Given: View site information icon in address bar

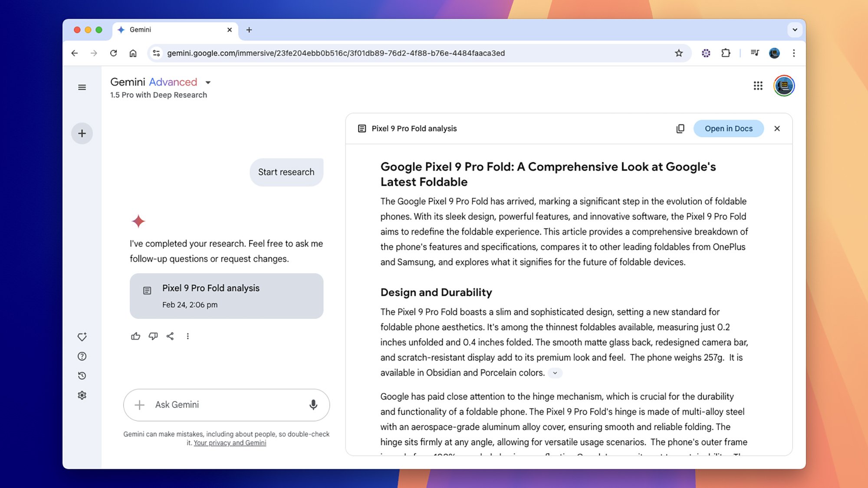Looking at the screenshot, I should pos(156,53).
